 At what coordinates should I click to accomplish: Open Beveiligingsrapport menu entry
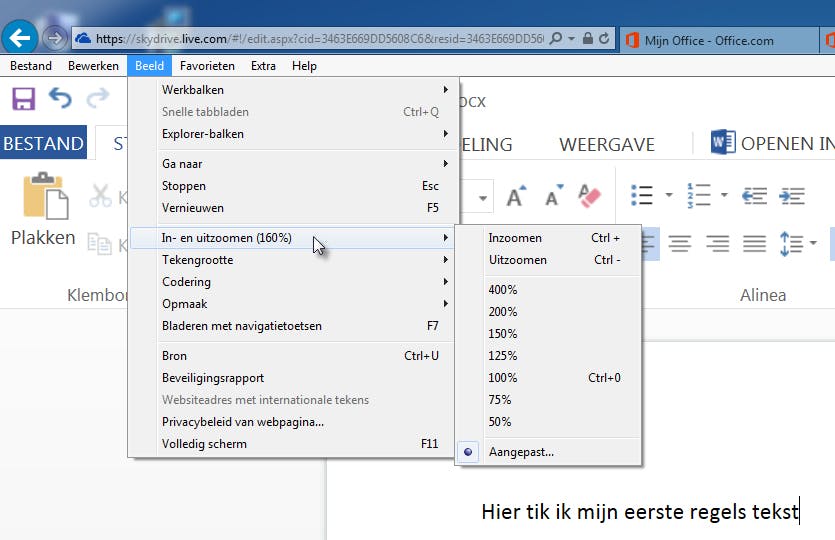tap(291, 378)
